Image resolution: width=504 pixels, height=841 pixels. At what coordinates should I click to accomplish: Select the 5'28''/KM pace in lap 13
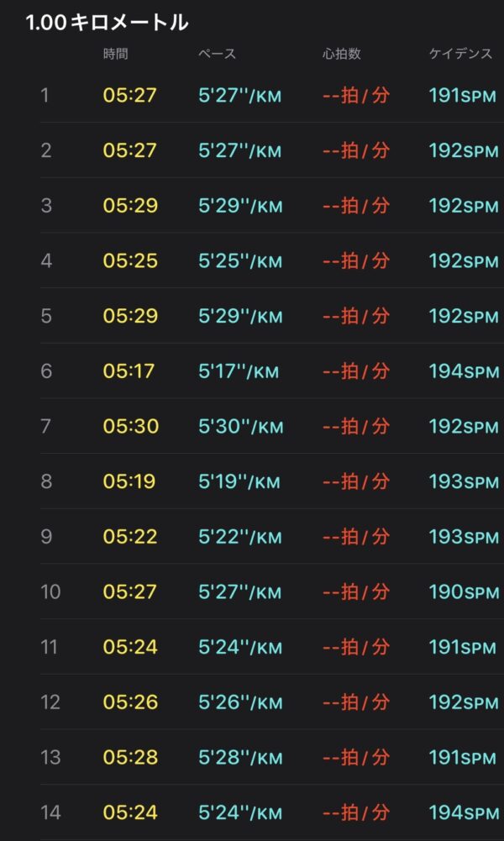[x=239, y=758]
